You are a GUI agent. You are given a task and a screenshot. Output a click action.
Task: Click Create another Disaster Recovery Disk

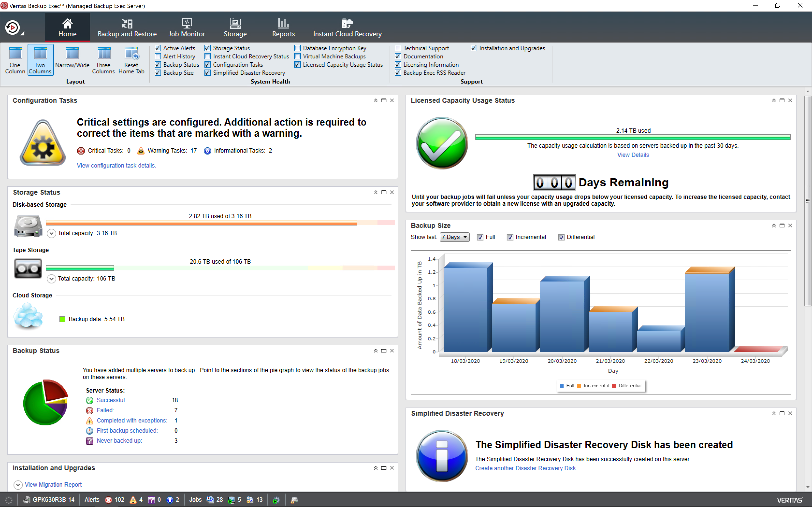525,468
